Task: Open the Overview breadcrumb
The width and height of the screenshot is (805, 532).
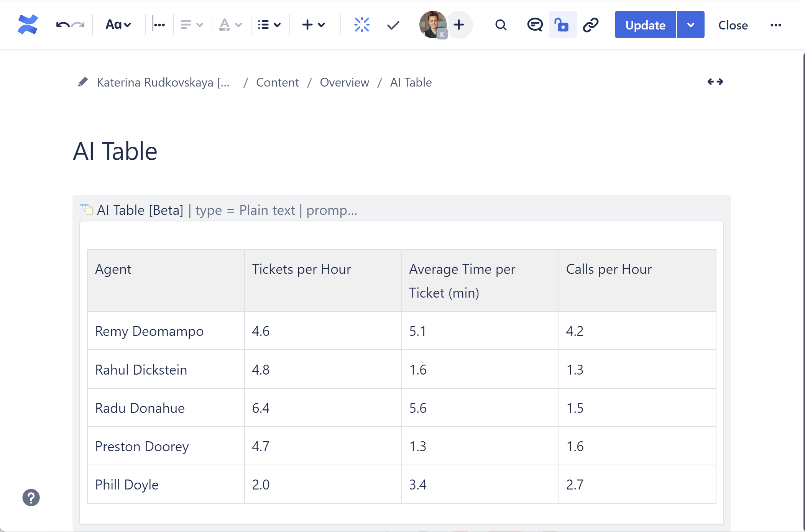Action: pyautogui.click(x=344, y=82)
